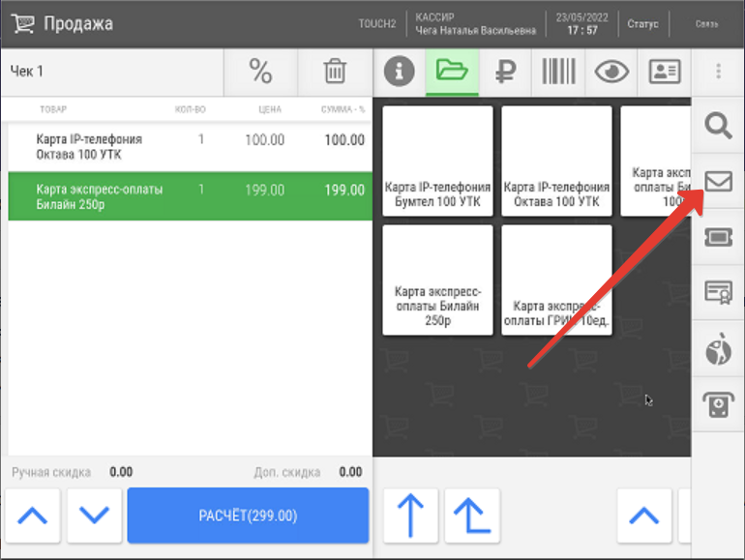745x560 pixels.
Task: Click Ручная скидка 0.00 value
Action: point(121,472)
